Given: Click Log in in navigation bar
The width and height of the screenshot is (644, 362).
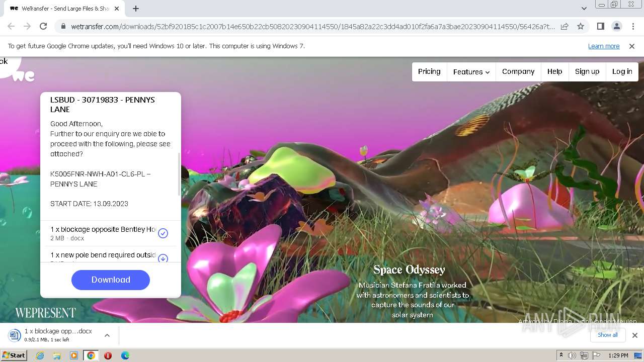Looking at the screenshot, I should [622, 71].
